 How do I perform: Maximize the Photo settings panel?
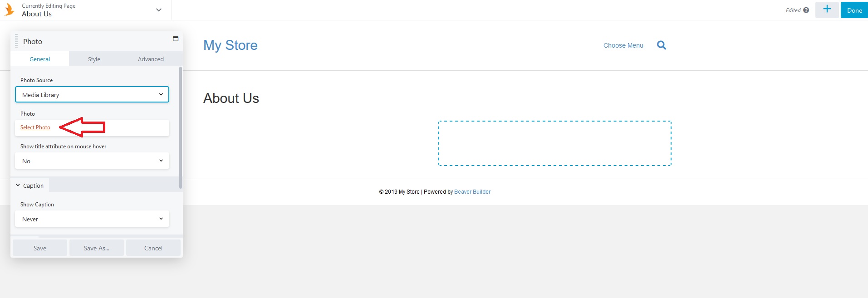(x=176, y=39)
